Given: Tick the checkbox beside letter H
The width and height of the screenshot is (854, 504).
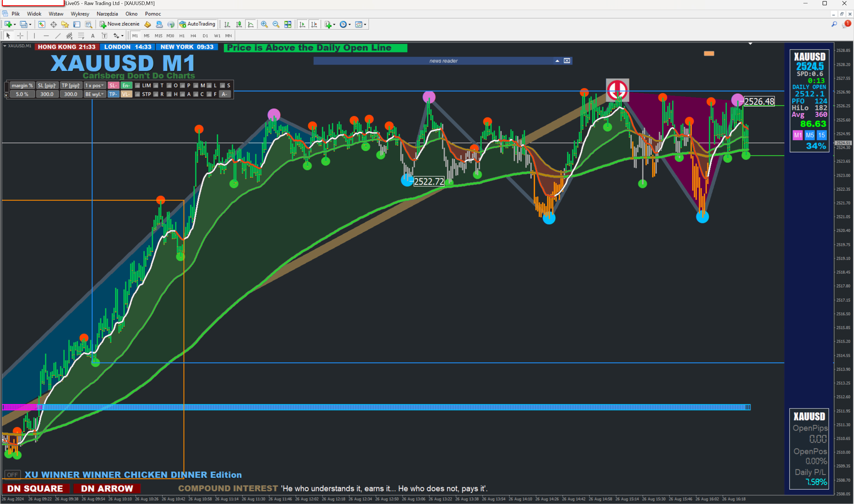Looking at the screenshot, I should pos(169,94).
